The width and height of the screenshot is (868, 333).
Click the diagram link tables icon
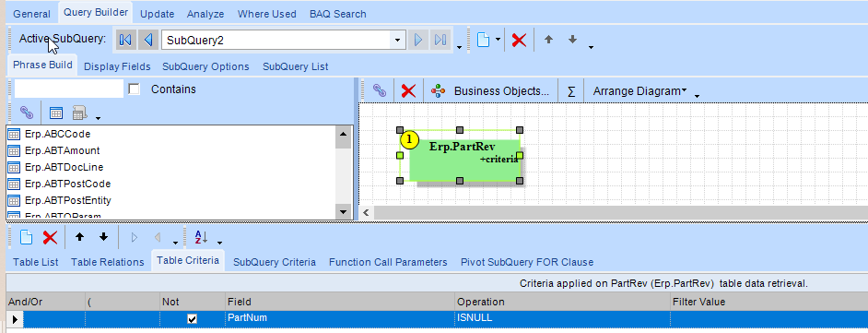[x=380, y=91]
